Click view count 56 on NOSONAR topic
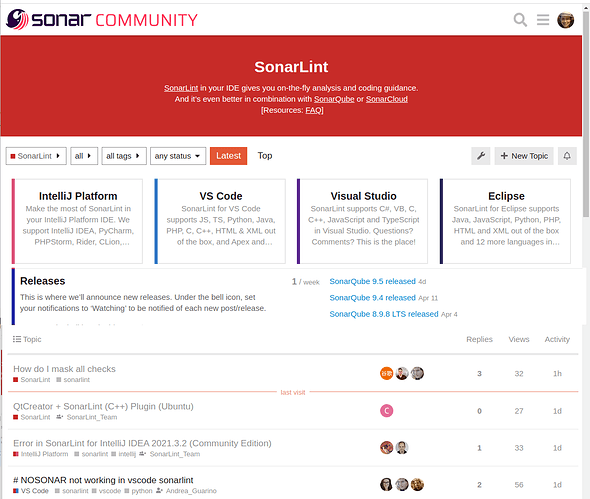The image size is (590, 499). point(519,485)
